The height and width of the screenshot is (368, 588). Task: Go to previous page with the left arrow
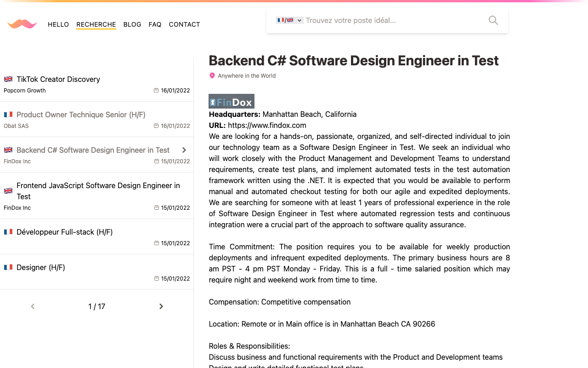click(32, 306)
